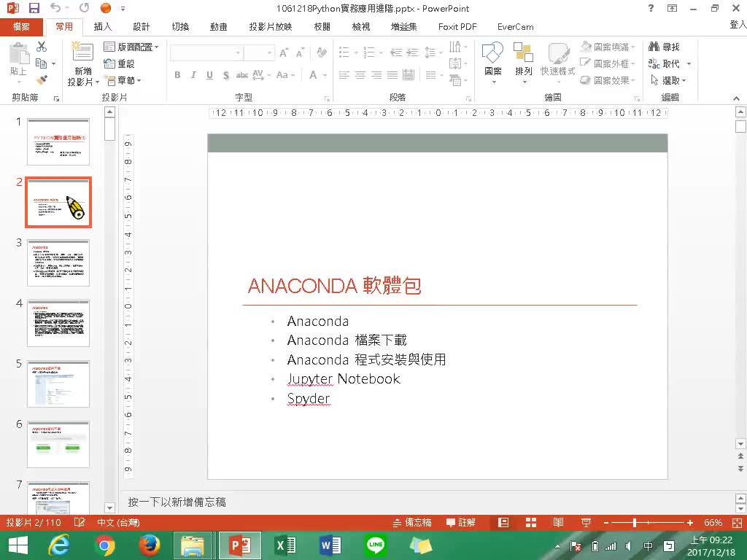747x560 pixels.
Task: Click the 登入 sign-in link
Action: pos(738,25)
